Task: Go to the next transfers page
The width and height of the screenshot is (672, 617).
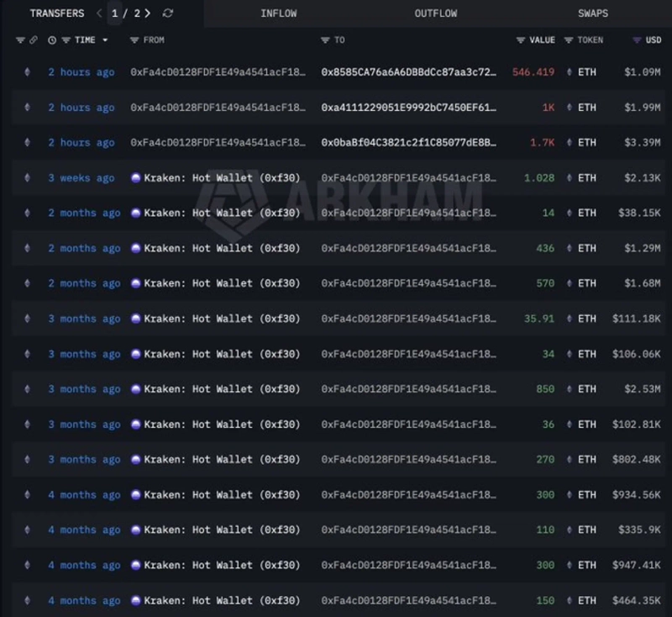Action: (x=148, y=13)
